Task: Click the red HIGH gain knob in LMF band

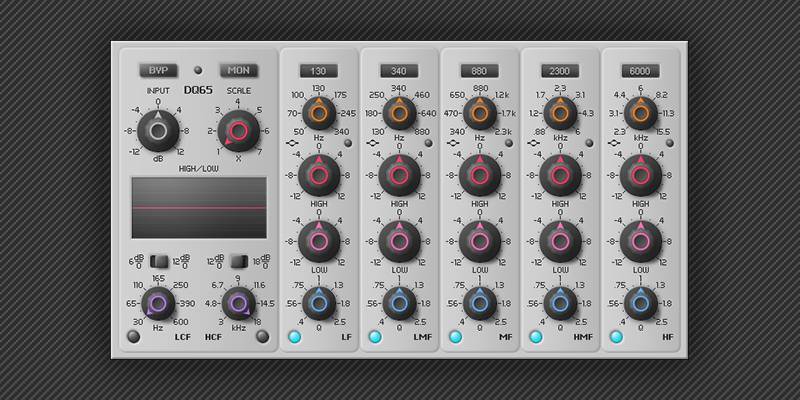Action: tap(399, 175)
